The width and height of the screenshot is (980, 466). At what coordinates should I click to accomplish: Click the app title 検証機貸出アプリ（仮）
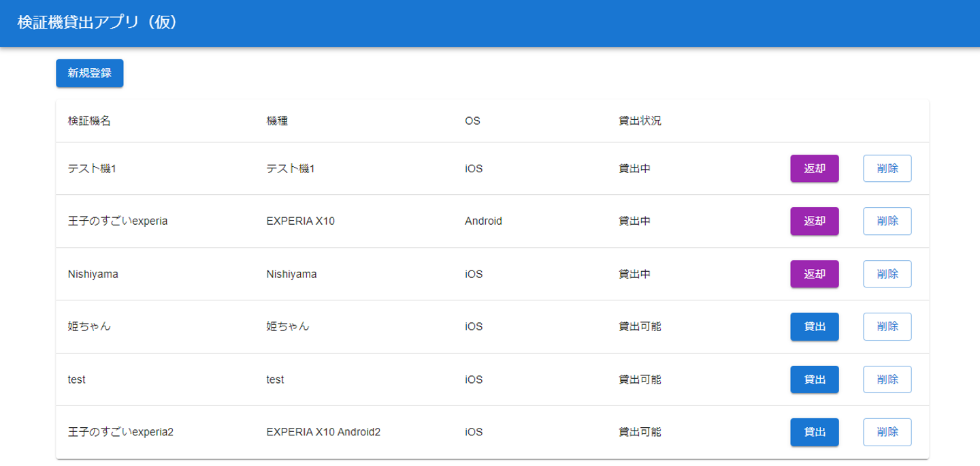click(98, 22)
